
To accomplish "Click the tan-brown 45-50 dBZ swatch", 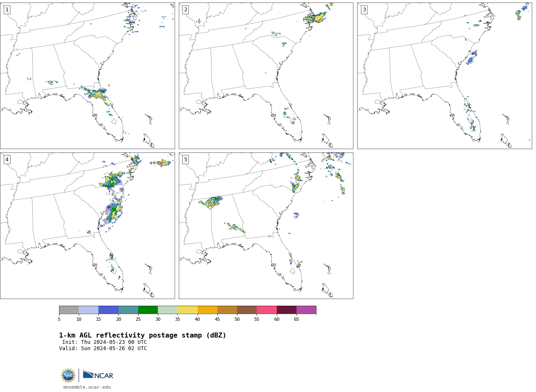I will [x=227, y=310].
